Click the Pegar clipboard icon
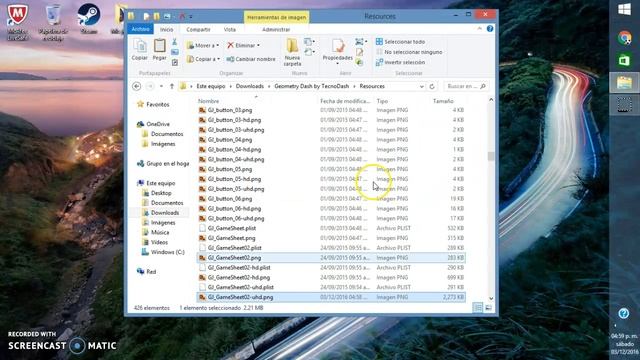This screenshot has width=640, height=360. [160, 50]
